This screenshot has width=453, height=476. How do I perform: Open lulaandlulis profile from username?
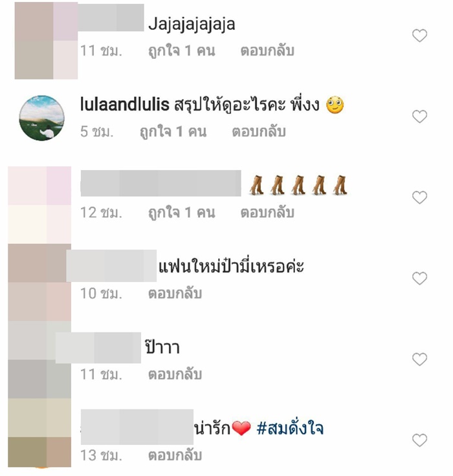[x=124, y=105]
